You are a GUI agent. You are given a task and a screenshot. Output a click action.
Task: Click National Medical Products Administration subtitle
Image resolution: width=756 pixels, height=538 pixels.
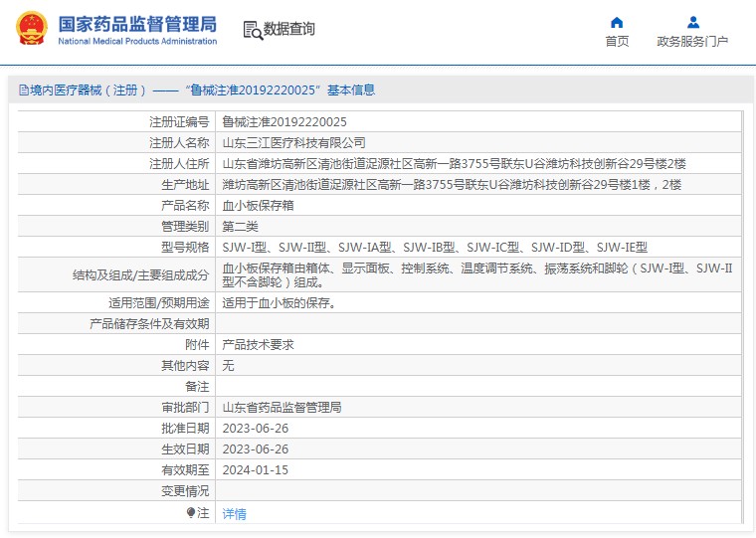(x=137, y=41)
